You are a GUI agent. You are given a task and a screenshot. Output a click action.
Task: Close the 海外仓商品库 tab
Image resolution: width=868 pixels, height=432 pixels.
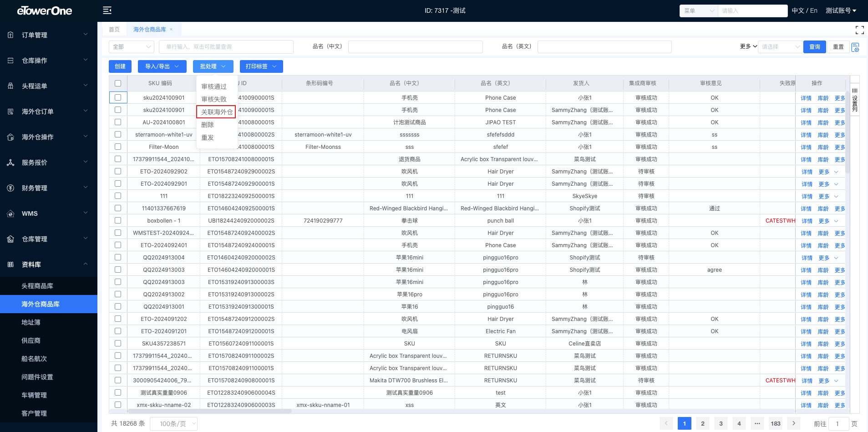(172, 30)
